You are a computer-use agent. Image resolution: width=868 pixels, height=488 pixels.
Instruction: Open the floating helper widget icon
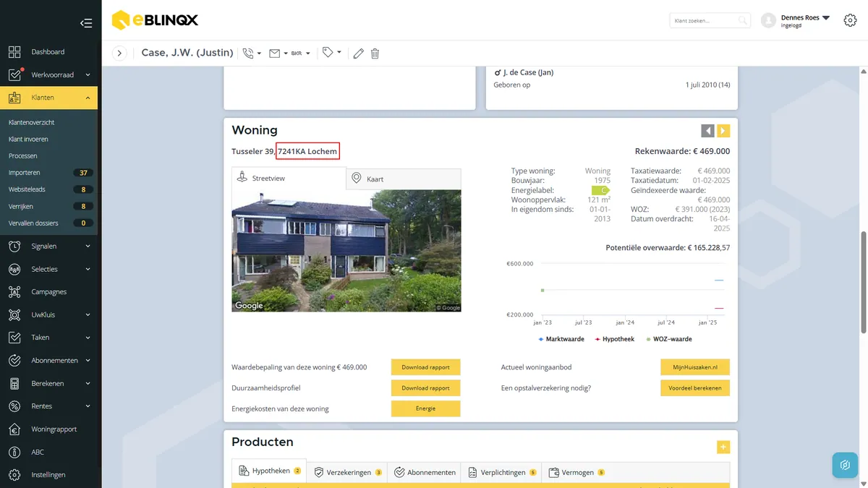point(845,465)
